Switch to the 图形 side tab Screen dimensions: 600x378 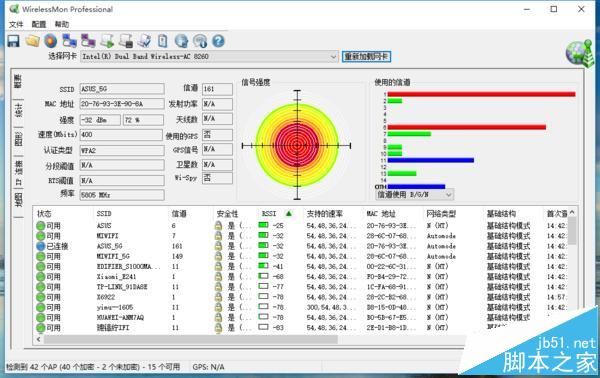pos(18,140)
